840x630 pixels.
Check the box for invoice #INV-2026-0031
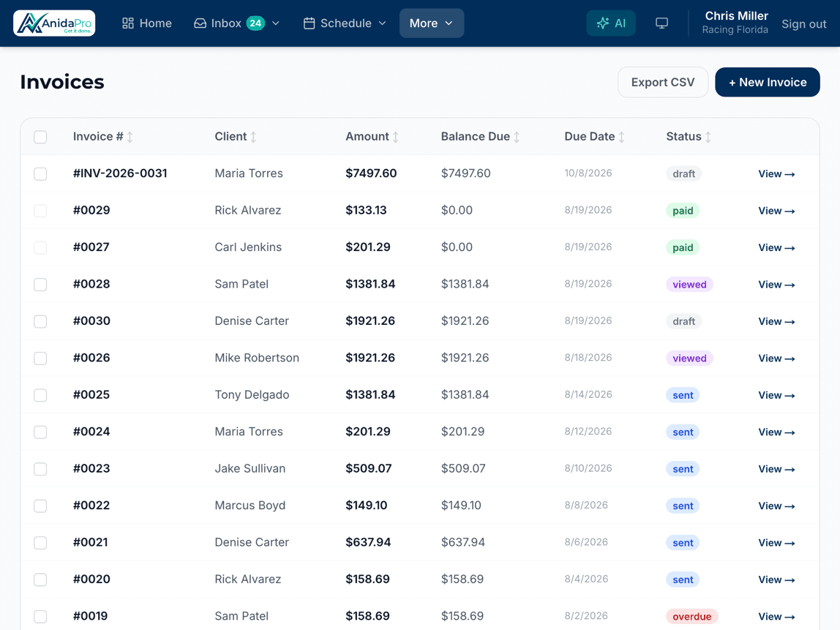(x=40, y=173)
